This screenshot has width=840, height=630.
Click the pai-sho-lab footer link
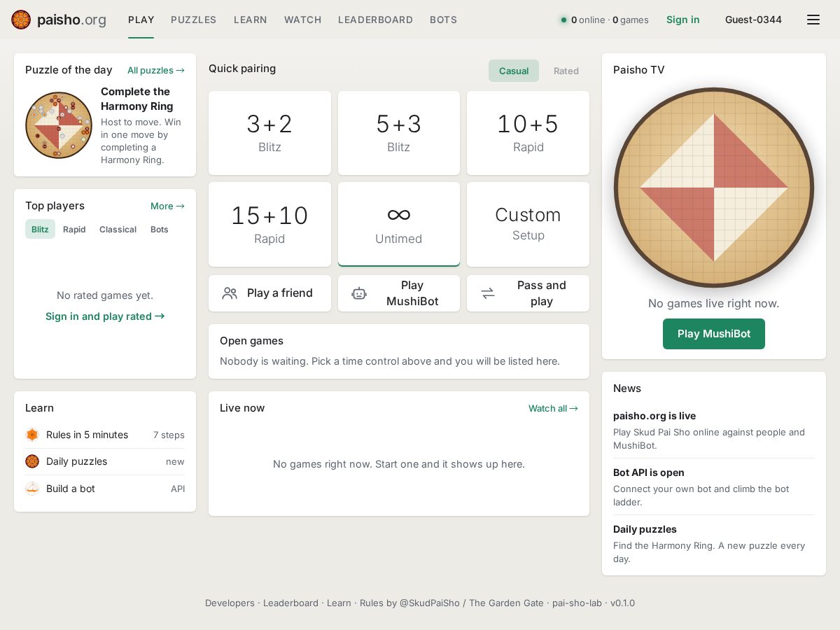577,603
